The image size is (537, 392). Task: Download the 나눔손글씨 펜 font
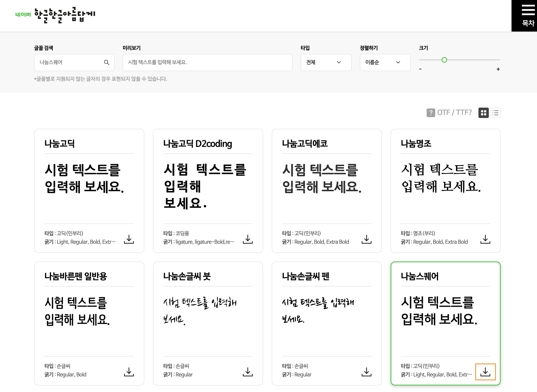(x=366, y=372)
